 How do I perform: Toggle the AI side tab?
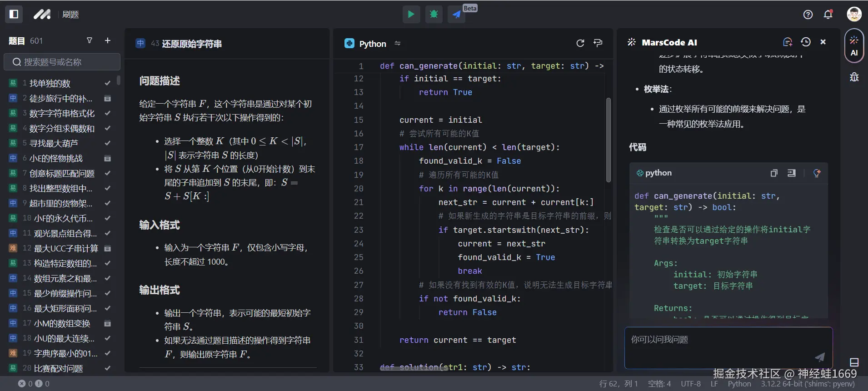[x=854, y=45]
